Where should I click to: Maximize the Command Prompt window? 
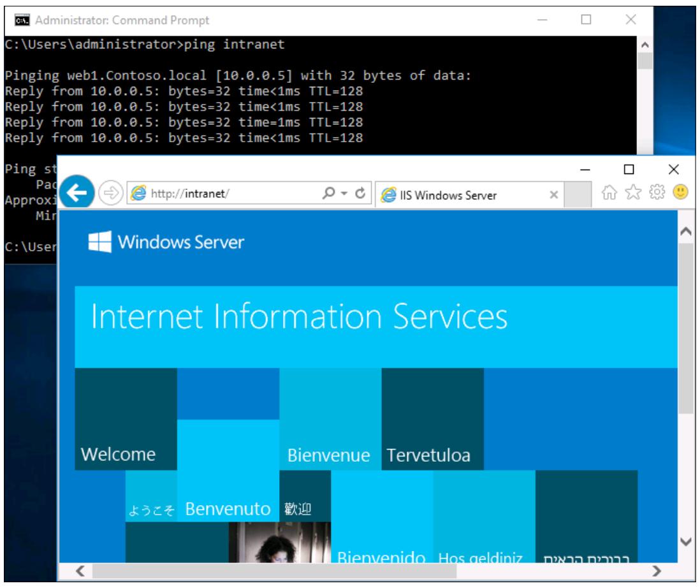click(x=586, y=20)
